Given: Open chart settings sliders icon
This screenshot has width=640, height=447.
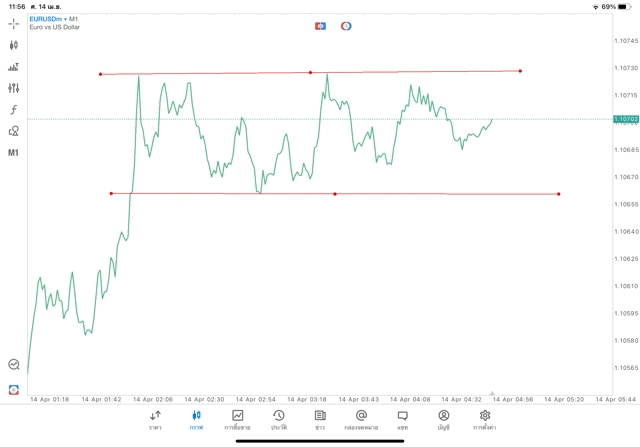Looking at the screenshot, I should [13, 88].
